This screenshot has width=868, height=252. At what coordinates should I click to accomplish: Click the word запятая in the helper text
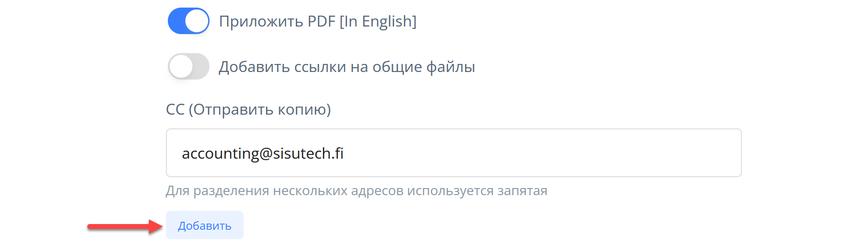tap(522, 191)
